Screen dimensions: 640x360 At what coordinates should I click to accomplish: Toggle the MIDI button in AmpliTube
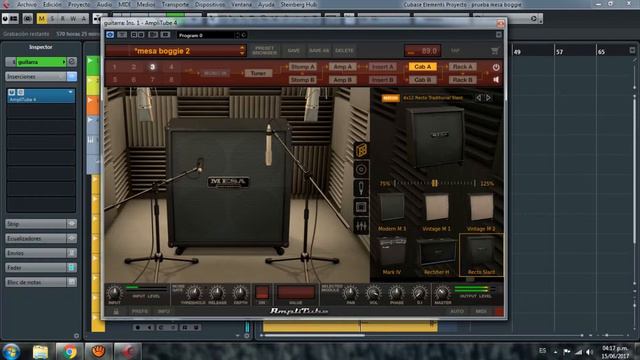[481, 311]
